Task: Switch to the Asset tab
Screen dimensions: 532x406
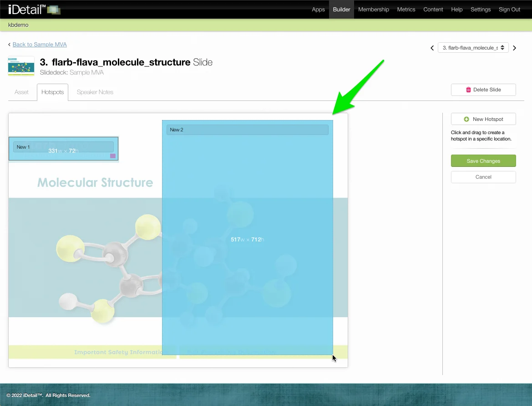Action: click(x=21, y=92)
